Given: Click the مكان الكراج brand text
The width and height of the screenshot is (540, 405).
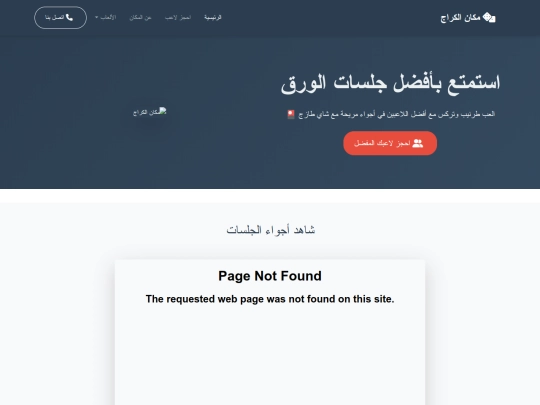Looking at the screenshot, I should coord(460,18).
